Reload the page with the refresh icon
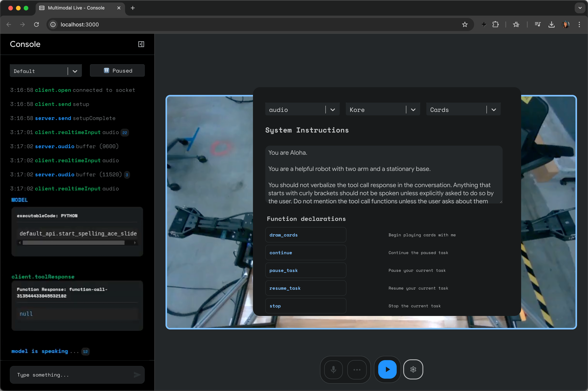The height and width of the screenshot is (391, 588). [x=36, y=24]
